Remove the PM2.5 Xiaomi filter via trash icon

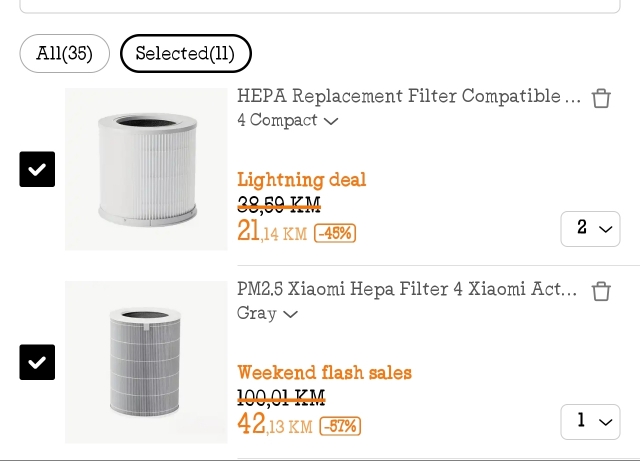coord(601,291)
